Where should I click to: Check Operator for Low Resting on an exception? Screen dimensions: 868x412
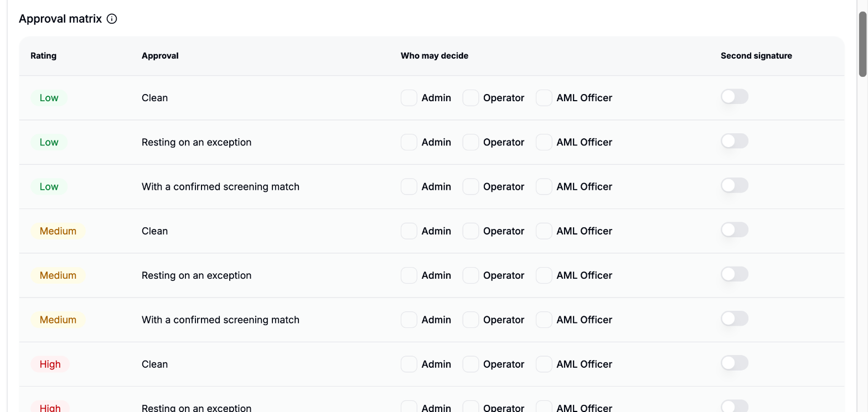[x=471, y=142]
